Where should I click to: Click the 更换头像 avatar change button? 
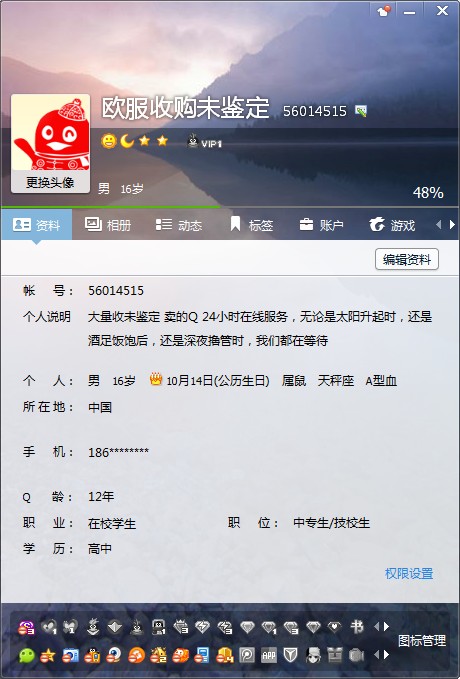point(50,182)
